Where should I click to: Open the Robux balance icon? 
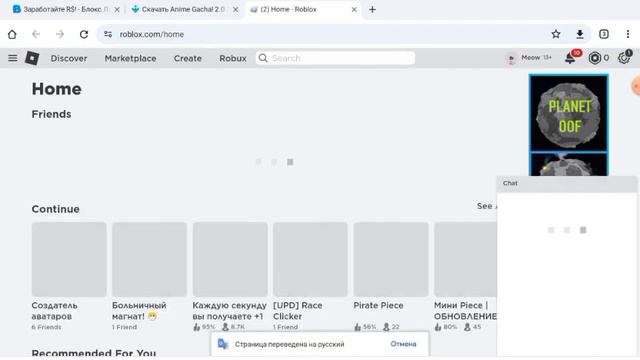click(x=594, y=58)
